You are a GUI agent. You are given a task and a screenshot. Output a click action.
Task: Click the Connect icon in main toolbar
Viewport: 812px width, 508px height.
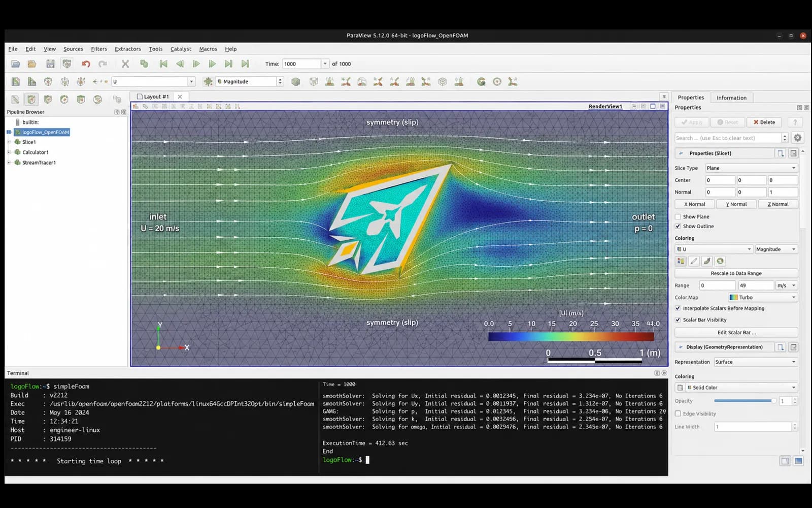pyautogui.click(x=144, y=64)
